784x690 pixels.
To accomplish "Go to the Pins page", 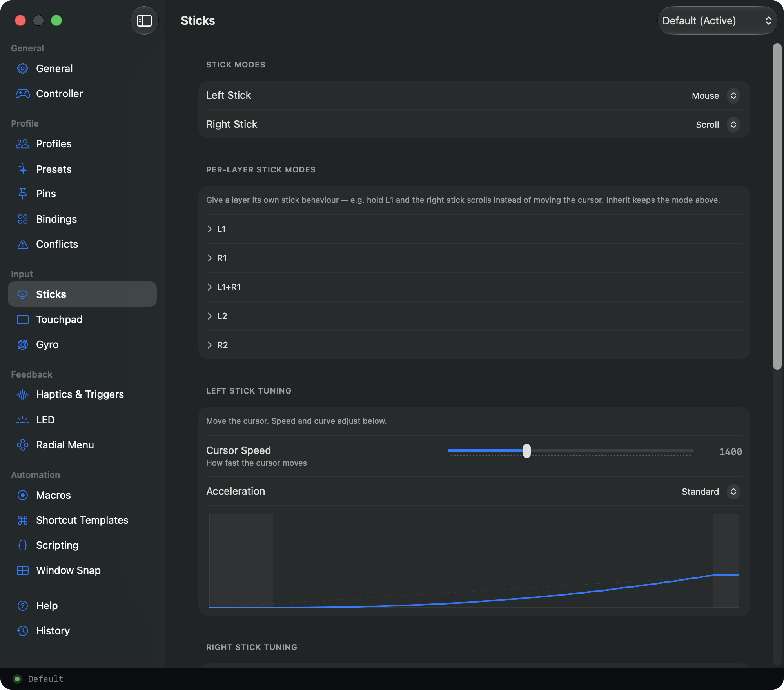I will 82,194.
